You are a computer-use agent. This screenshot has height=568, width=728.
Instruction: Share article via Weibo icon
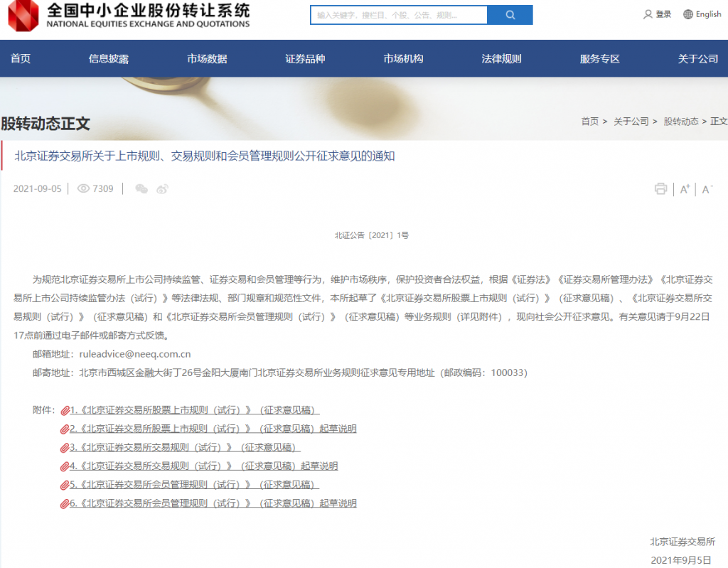[162, 188]
